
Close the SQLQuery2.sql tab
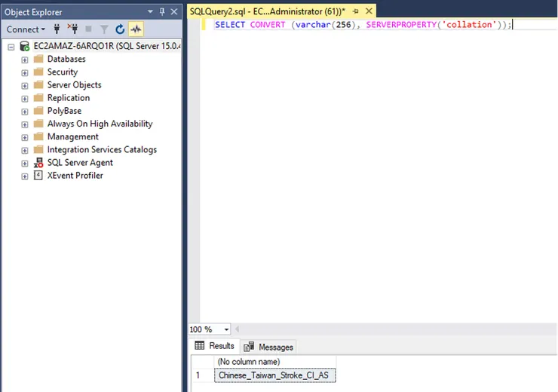(x=369, y=11)
